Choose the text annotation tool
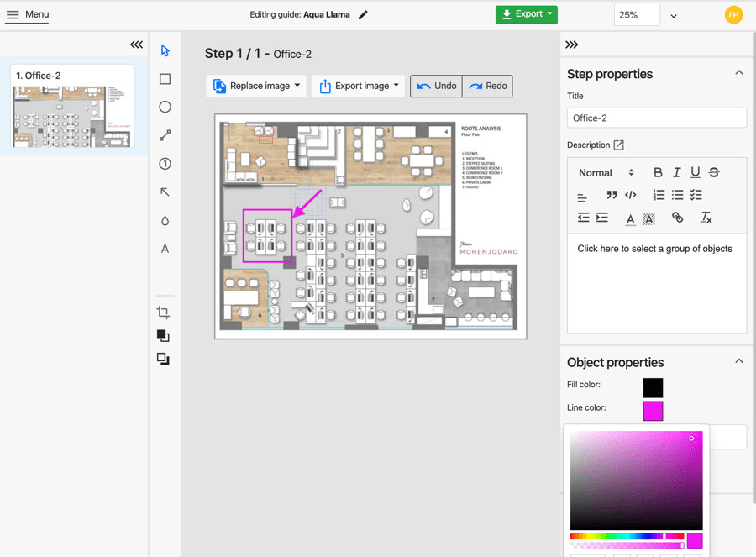 (165, 249)
